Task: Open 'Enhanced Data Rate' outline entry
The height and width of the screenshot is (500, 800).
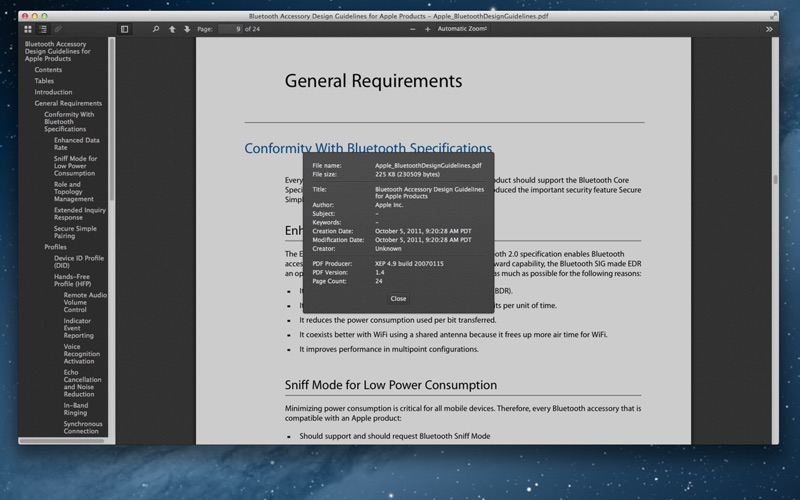Action: point(77,143)
